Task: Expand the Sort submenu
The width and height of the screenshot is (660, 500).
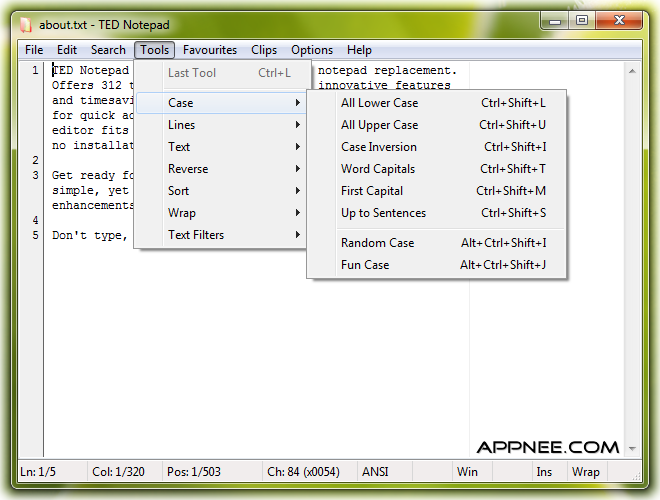Action: pos(221,191)
